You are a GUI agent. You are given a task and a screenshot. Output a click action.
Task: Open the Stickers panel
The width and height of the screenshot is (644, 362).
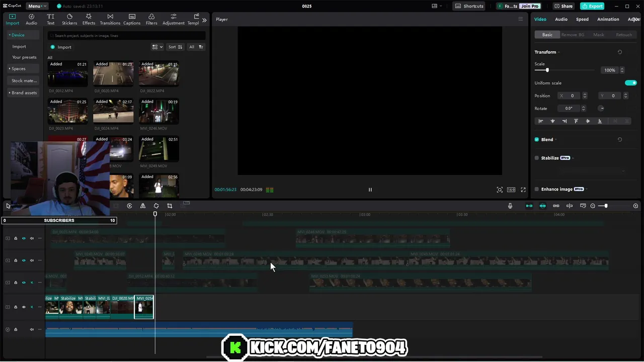pyautogui.click(x=69, y=19)
